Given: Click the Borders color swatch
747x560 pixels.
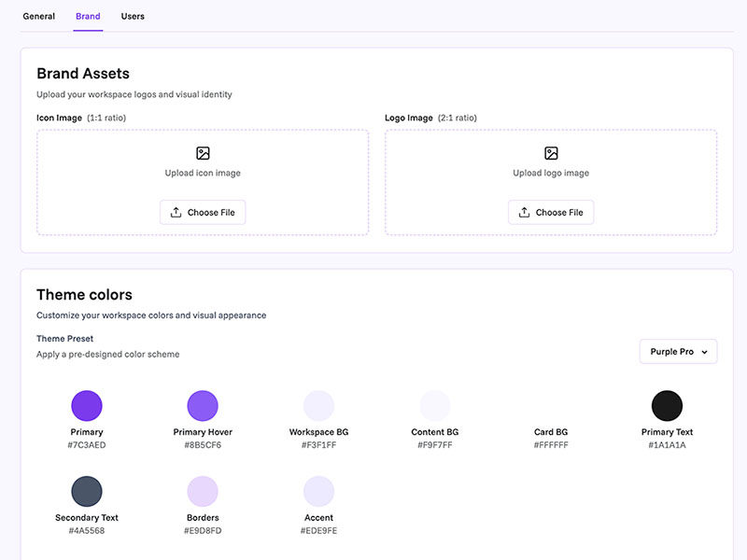Looking at the screenshot, I should click(203, 491).
